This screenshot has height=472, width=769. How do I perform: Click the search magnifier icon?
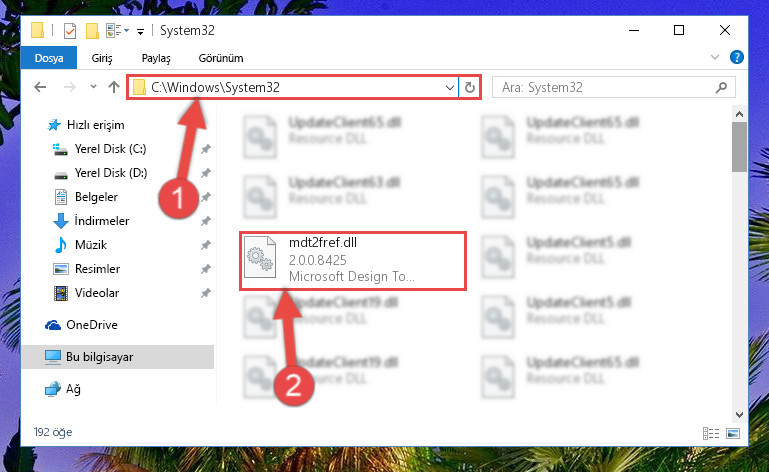click(x=721, y=88)
